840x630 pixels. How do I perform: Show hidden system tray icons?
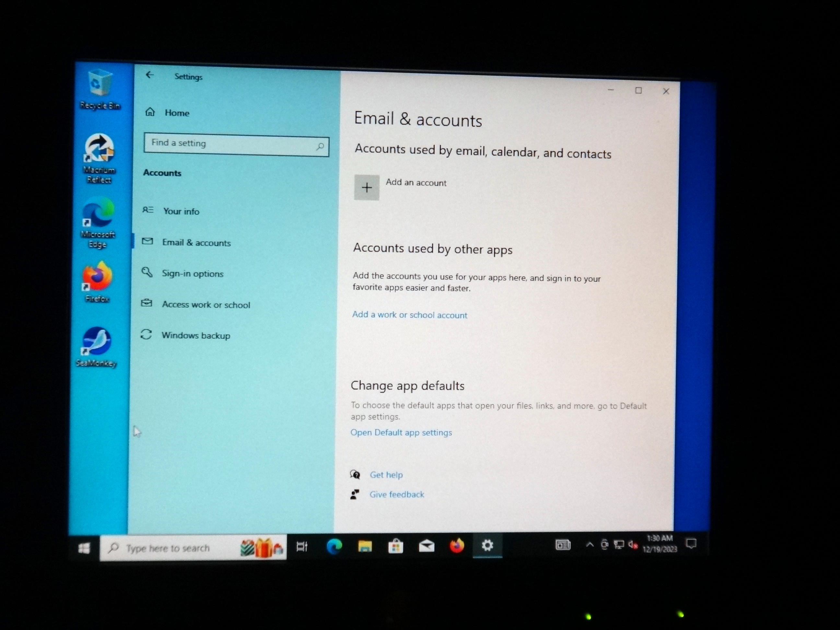click(590, 544)
